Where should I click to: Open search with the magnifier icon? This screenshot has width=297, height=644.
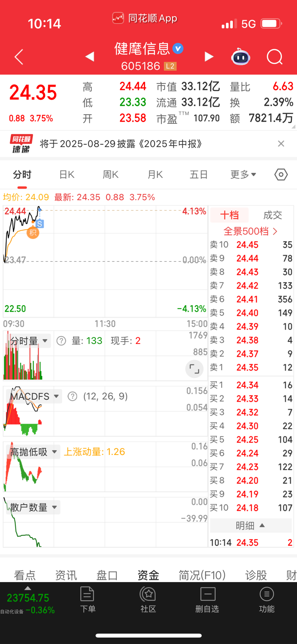(275, 57)
